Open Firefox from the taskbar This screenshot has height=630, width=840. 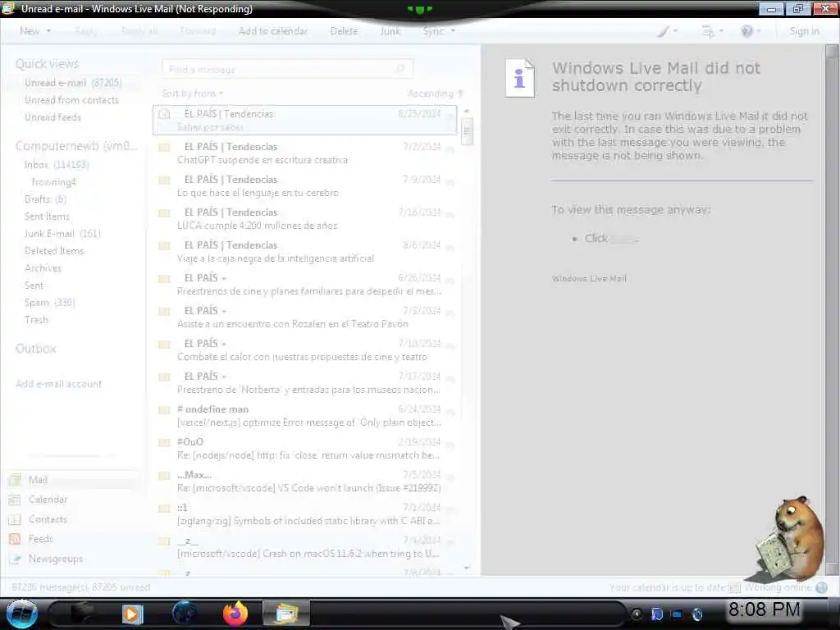pyautogui.click(x=235, y=614)
